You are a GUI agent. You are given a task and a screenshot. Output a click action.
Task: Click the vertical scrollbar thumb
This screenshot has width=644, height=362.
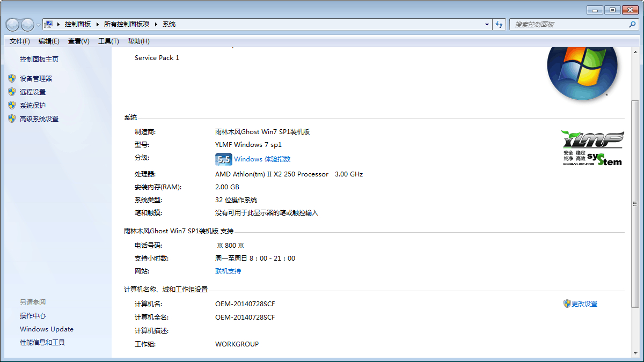tap(635, 204)
